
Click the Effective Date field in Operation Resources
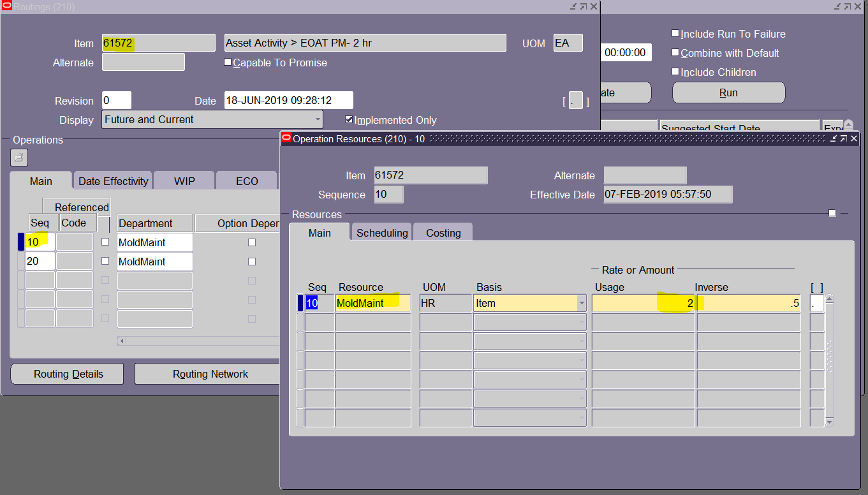[668, 195]
